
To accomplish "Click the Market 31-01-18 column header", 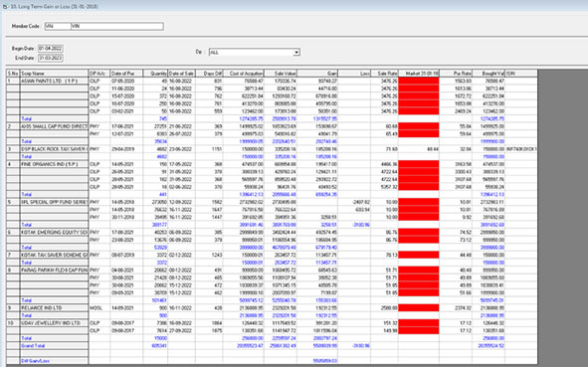I will tap(419, 74).
